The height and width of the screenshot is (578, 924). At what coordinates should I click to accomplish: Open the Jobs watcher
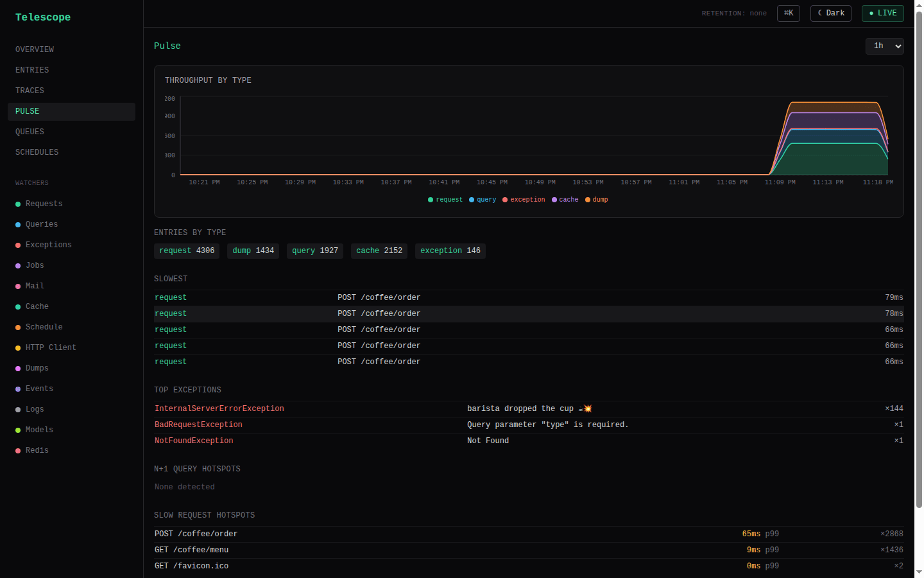[x=71, y=265]
